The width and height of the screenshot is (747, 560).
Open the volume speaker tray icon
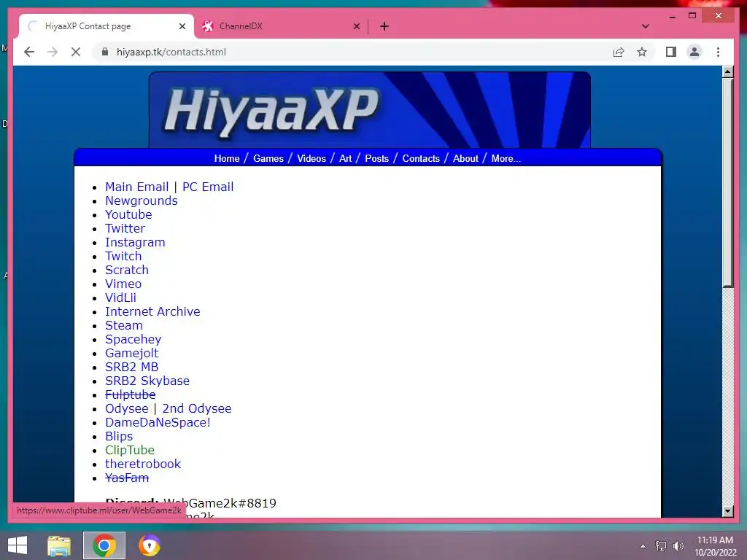tap(678, 546)
